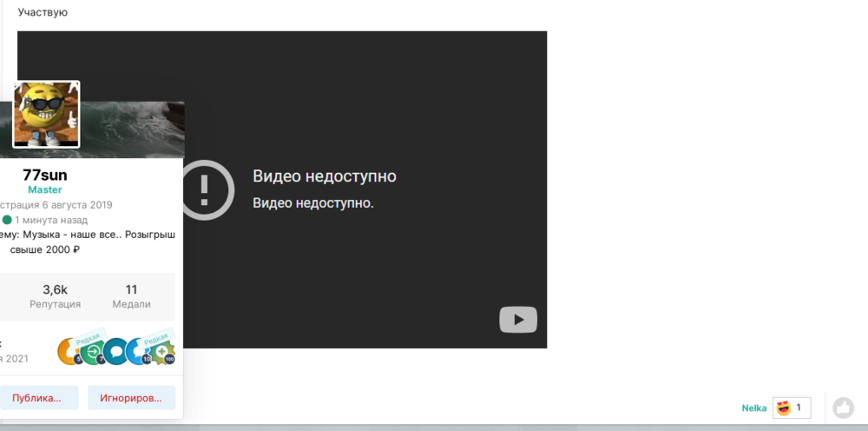This screenshot has width=868, height=431.
Task: Click the green login-arrow medal badge
Action: (93, 351)
